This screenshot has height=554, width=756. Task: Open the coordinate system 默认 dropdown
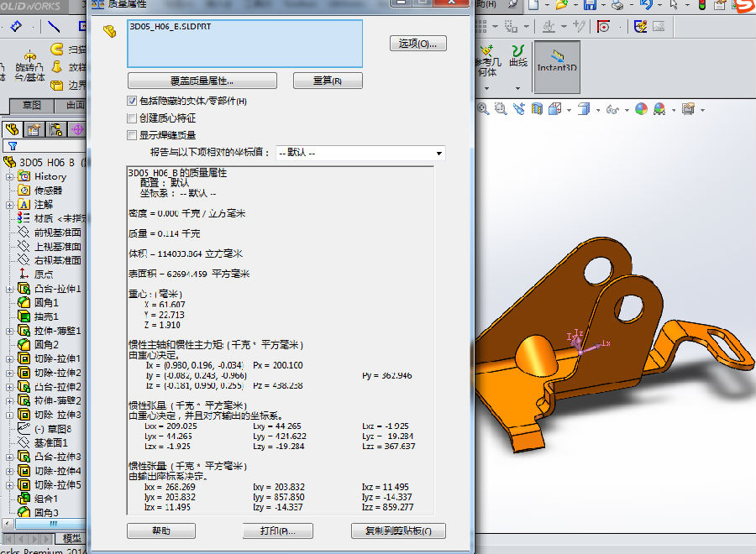pyautogui.click(x=360, y=154)
